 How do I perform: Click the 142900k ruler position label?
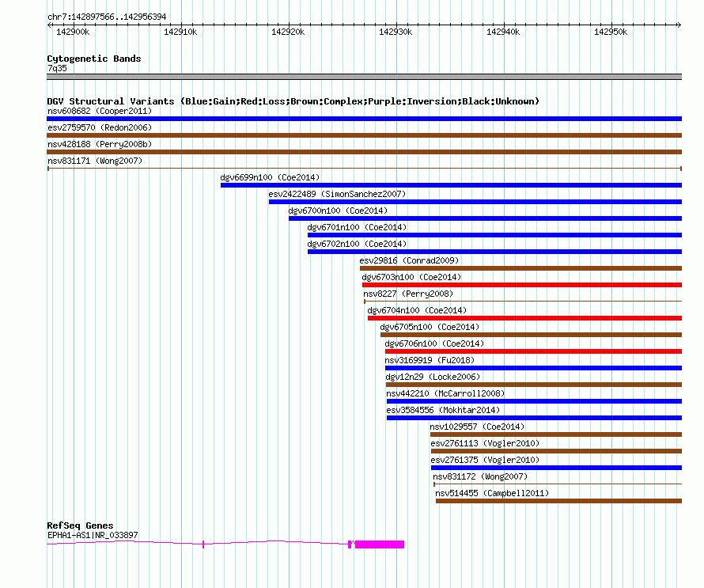click(73, 32)
